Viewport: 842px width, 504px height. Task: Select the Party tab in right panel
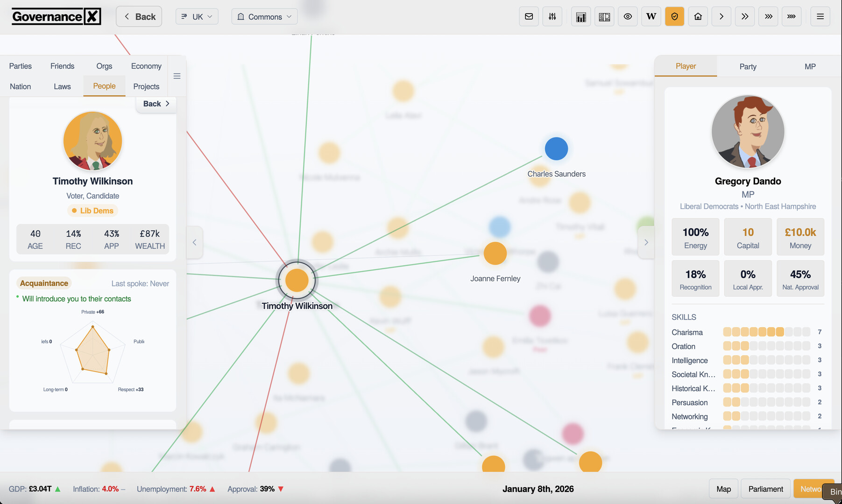(x=748, y=66)
